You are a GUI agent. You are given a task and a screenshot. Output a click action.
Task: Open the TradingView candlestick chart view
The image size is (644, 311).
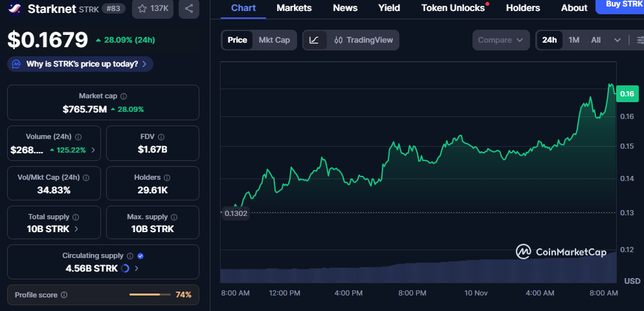[x=364, y=40]
